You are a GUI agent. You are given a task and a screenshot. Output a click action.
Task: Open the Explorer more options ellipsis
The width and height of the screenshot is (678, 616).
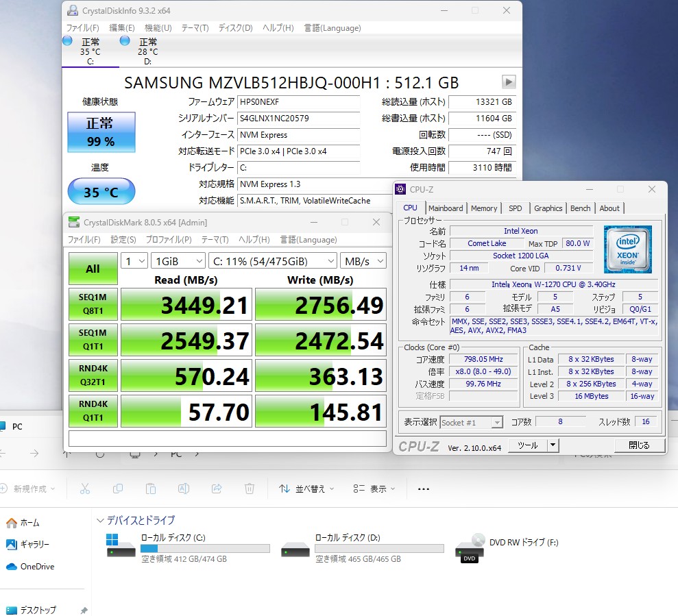pos(424,489)
